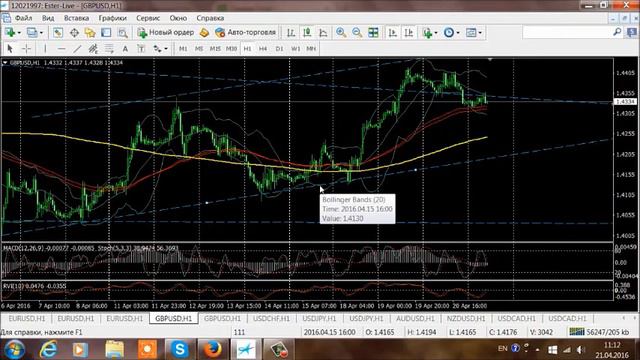Open the chart templates icon
Image resolution: width=640 pixels, height=360 pixels.
point(471,33)
